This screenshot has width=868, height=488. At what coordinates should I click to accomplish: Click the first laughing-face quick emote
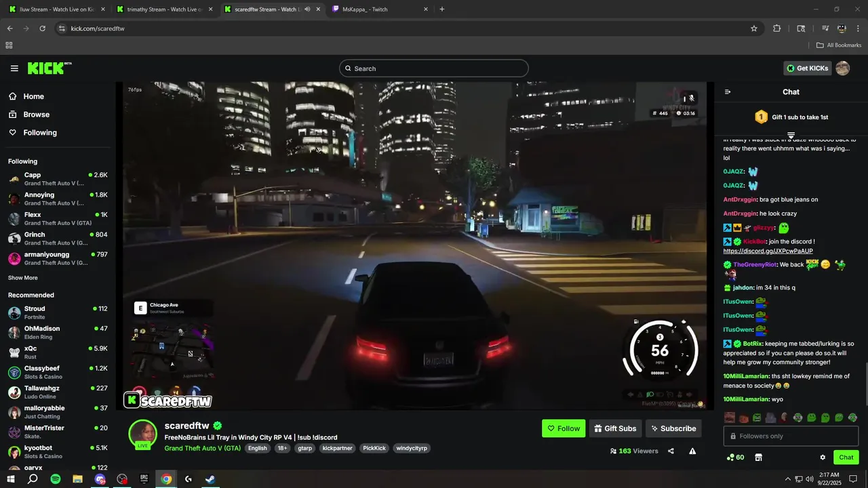click(x=729, y=418)
